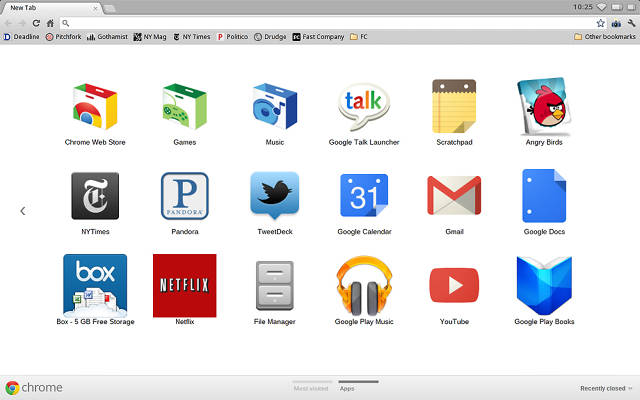Reload the page with refresh button

coord(36,23)
